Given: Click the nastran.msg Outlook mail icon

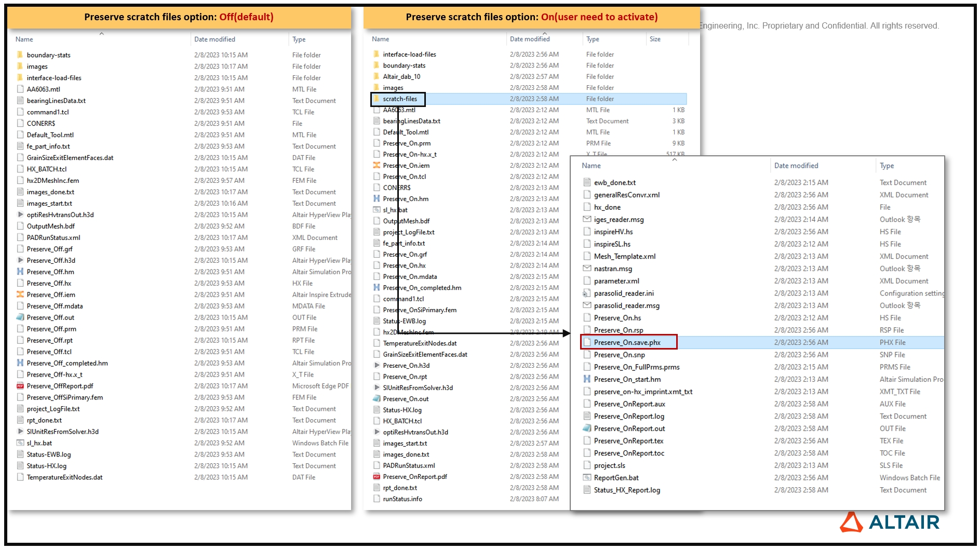Looking at the screenshot, I should [587, 269].
